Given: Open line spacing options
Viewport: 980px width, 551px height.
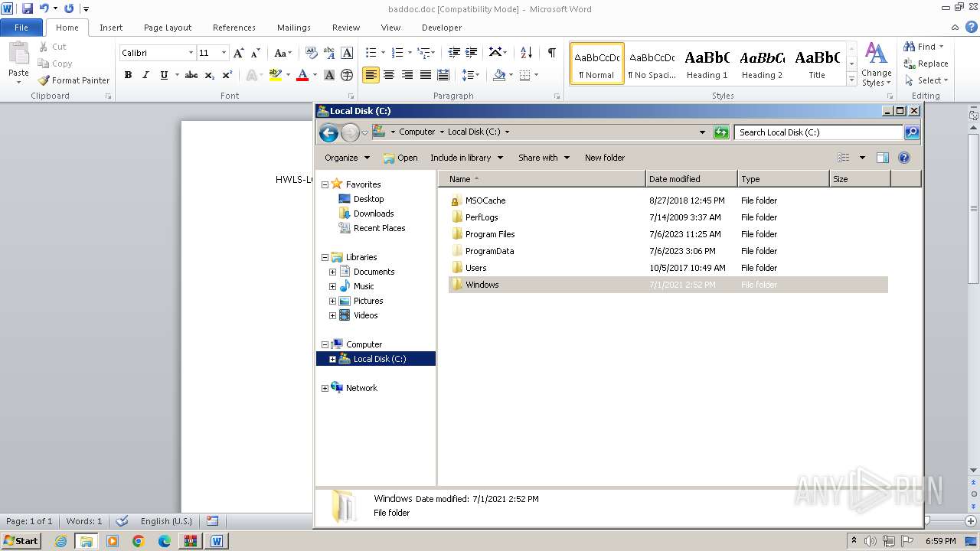Looking at the screenshot, I should 471,75.
